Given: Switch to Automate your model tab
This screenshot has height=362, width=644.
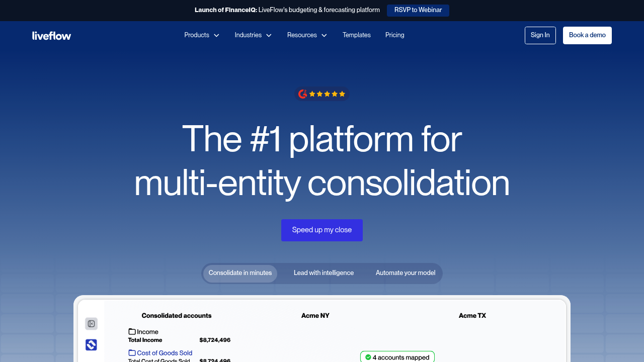Looking at the screenshot, I should coord(406,273).
